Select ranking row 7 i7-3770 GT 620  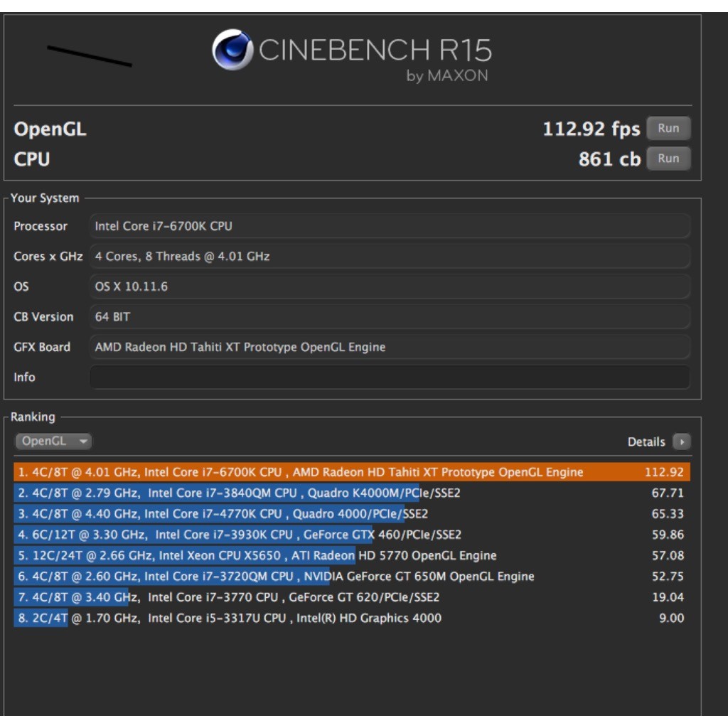351,597
